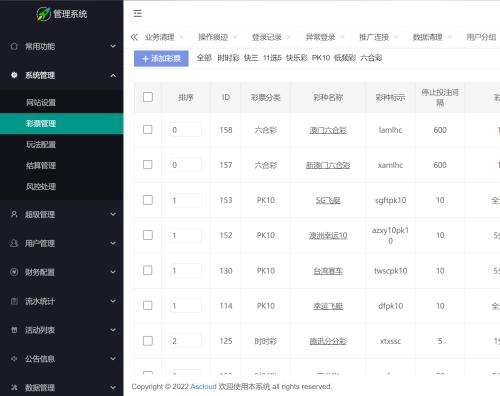Click the 系统管理 gear icon
The height and width of the screenshot is (396, 500).
point(14,75)
